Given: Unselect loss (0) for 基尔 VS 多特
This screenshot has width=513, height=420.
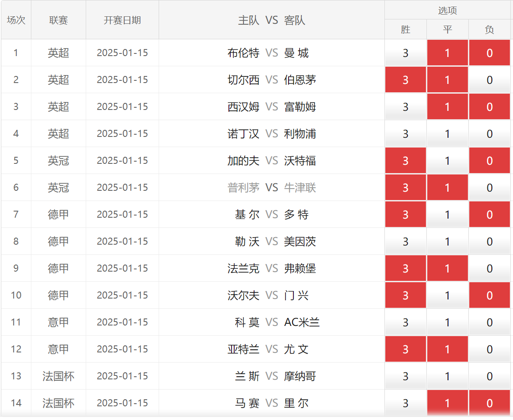Looking at the screenshot, I should (x=490, y=215).
